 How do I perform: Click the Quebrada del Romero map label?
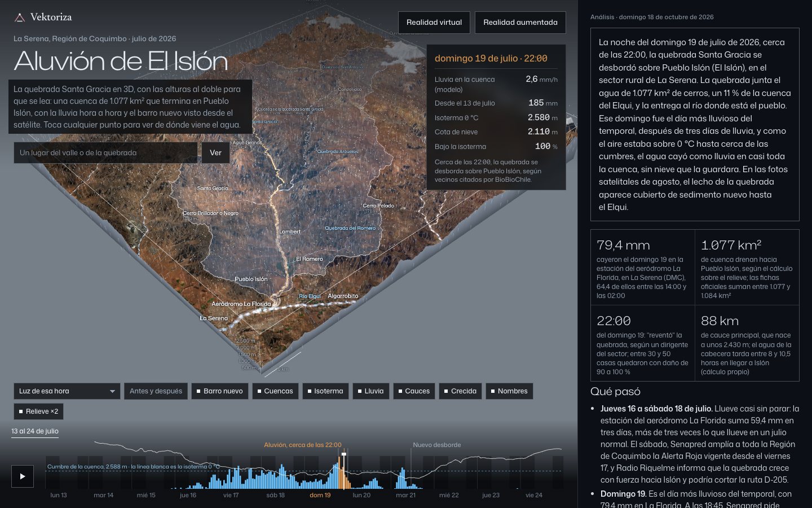click(350, 228)
